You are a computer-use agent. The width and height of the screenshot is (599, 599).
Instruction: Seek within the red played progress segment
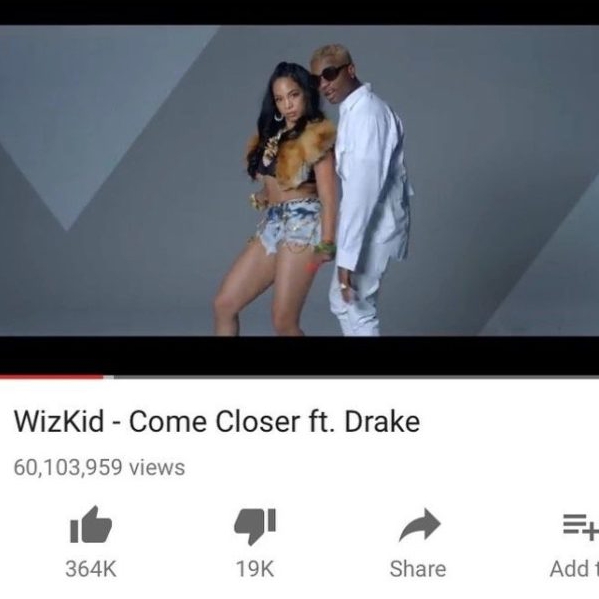pos(52,377)
